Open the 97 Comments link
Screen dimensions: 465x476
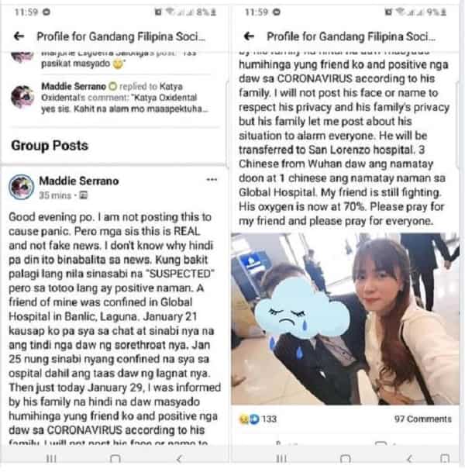(423, 419)
